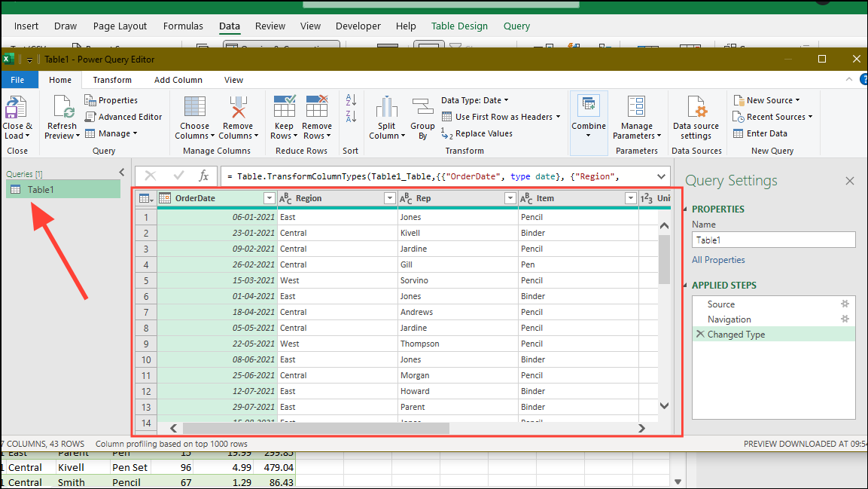868x489 pixels.
Task: Click the Remove Columns icon
Action: click(x=238, y=107)
